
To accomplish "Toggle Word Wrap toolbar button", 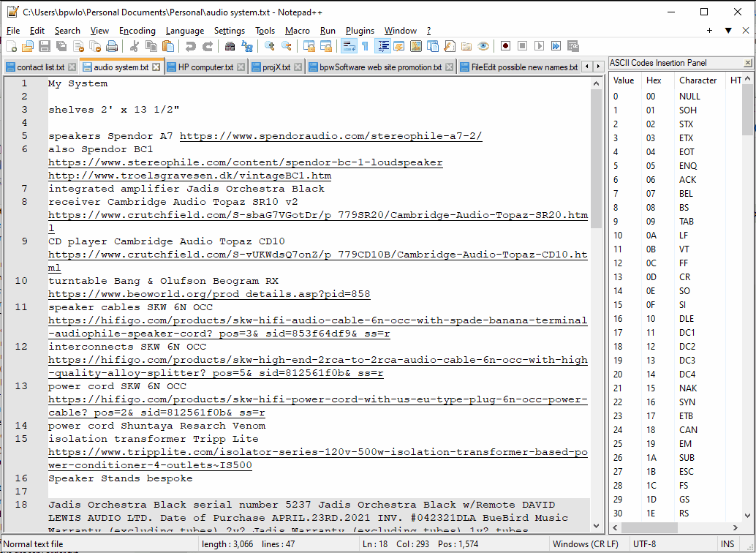I will [x=349, y=46].
